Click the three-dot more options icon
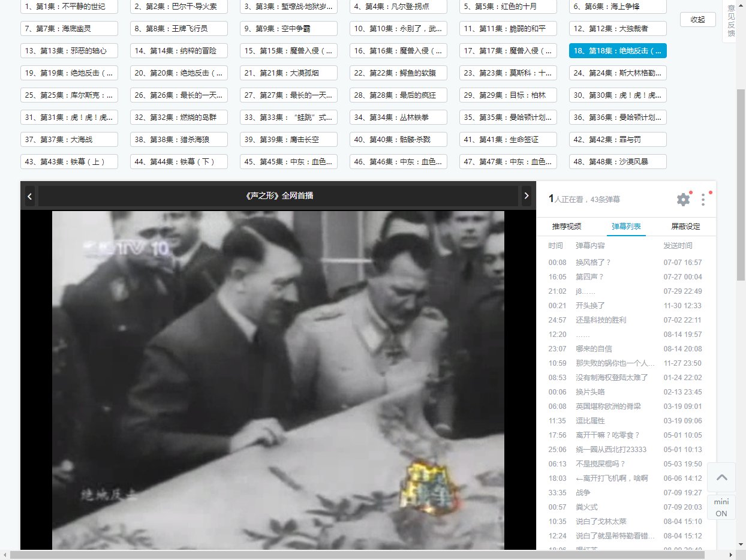The width and height of the screenshot is (746, 560). (703, 200)
